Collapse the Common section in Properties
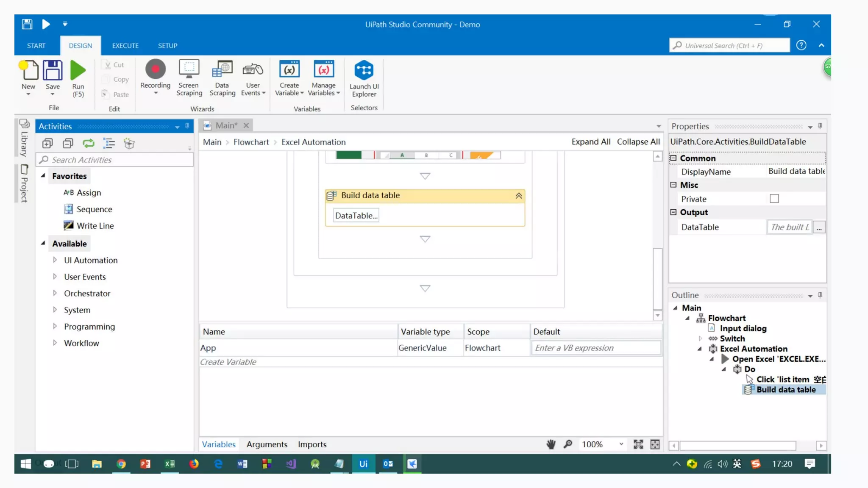The image size is (868, 488). 673,158
